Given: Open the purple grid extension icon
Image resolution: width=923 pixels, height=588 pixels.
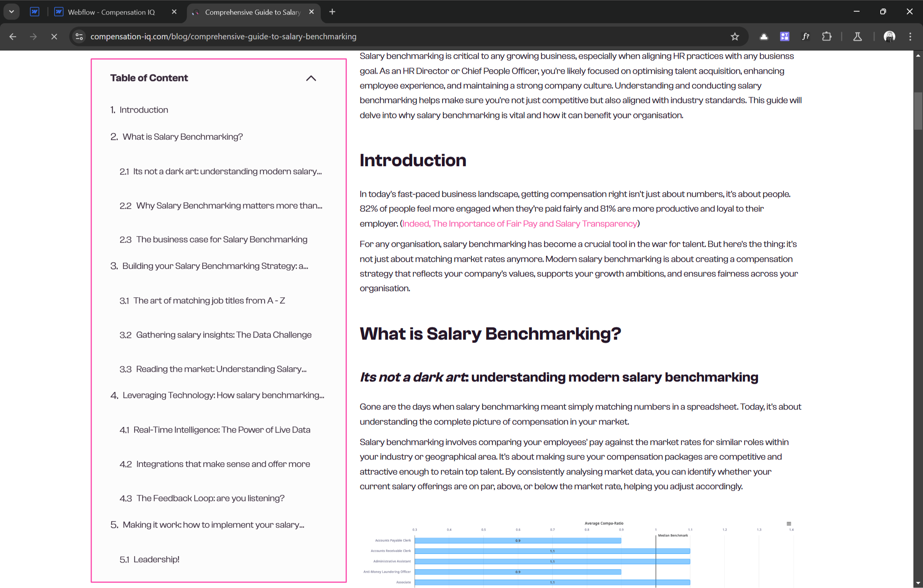Looking at the screenshot, I should click(785, 37).
